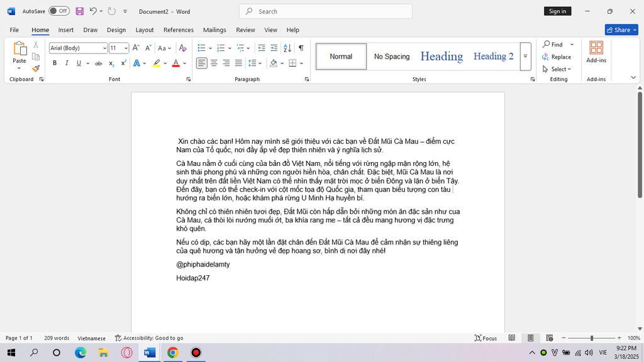Apply the No Spacing style
Image resolution: width=644 pixels, height=362 pixels.
[392, 57]
